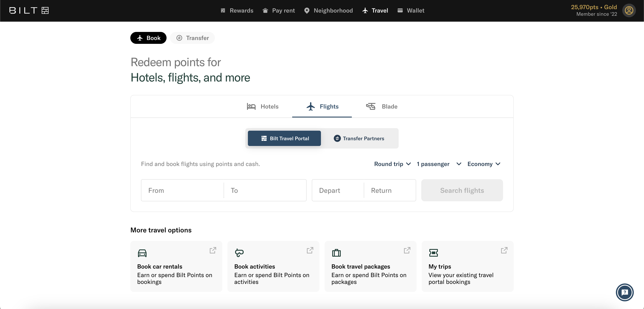Switch to the Hotels tab
This screenshot has width=644, height=309.
click(263, 106)
